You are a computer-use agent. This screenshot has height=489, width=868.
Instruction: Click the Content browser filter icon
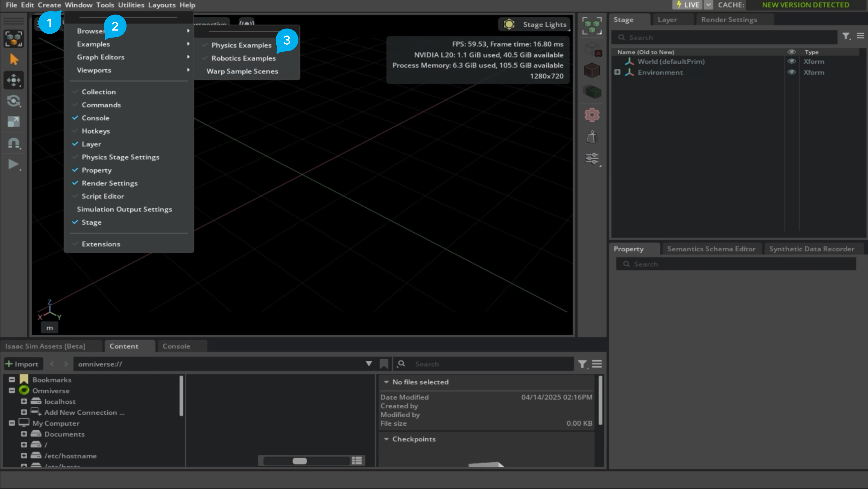[x=582, y=364]
